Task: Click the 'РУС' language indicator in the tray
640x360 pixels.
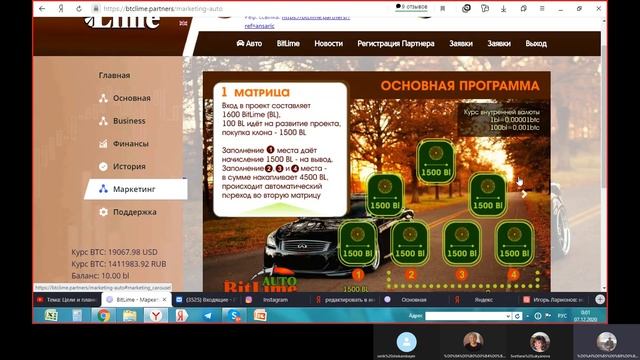Action: [x=562, y=316]
